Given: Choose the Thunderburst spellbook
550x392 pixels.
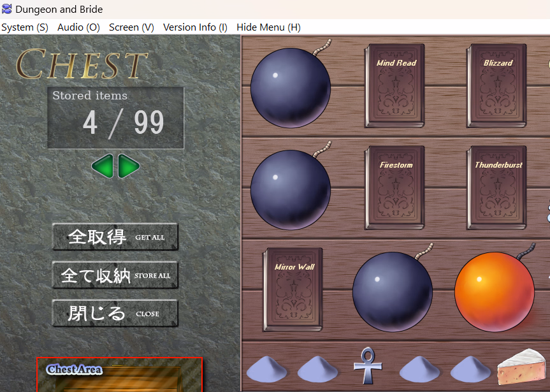Looking at the screenshot, I should [497, 187].
